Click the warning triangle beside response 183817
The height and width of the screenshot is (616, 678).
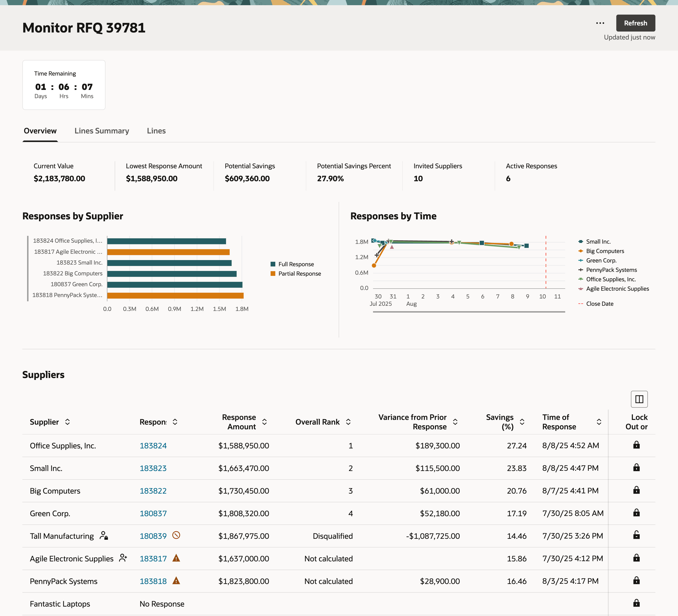pyautogui.click(x=176, y=558)
